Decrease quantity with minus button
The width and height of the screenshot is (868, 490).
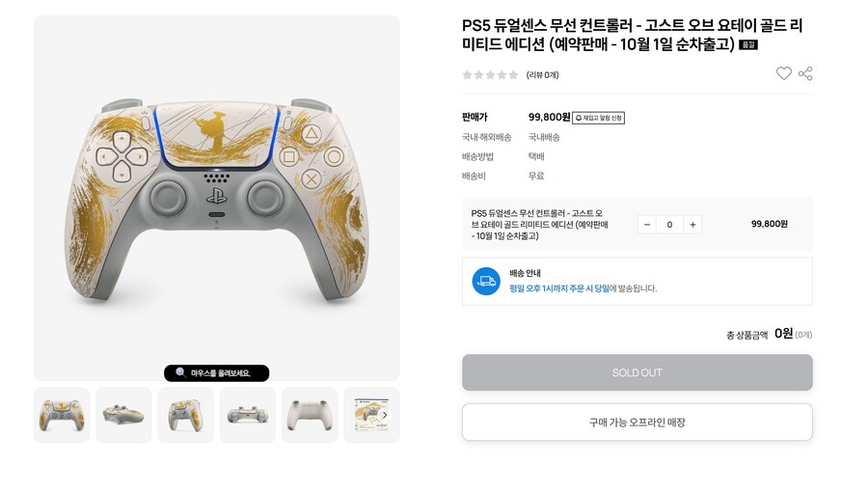point(647,224)
